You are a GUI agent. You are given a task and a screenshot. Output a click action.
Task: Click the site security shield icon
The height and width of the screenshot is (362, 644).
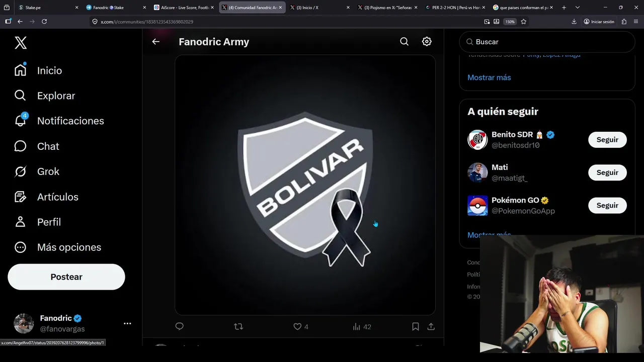click(95, 22)
